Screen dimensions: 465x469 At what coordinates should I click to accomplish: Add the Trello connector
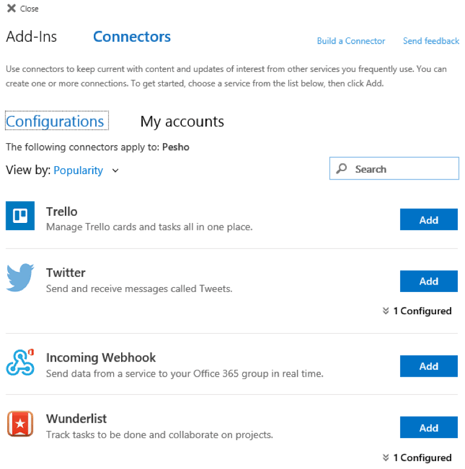[429, 219]
